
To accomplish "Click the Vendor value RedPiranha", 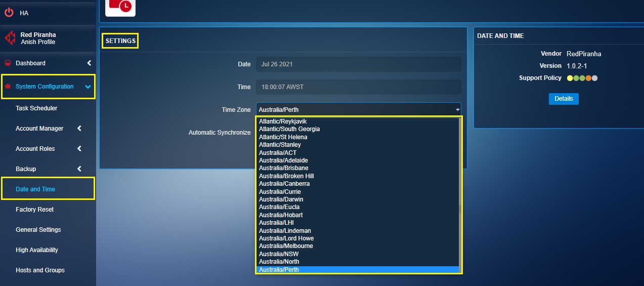I will click(584, 54).
